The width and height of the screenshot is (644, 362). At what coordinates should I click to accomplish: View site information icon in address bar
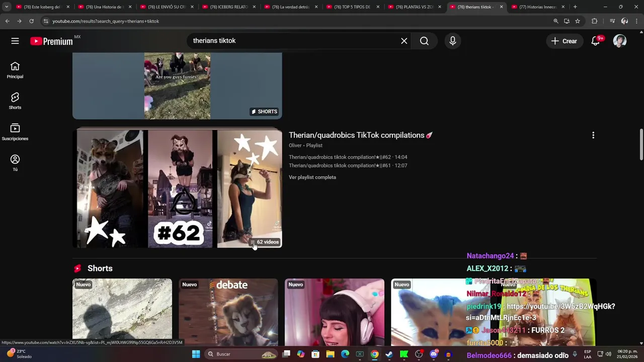[x=46, y=21]
